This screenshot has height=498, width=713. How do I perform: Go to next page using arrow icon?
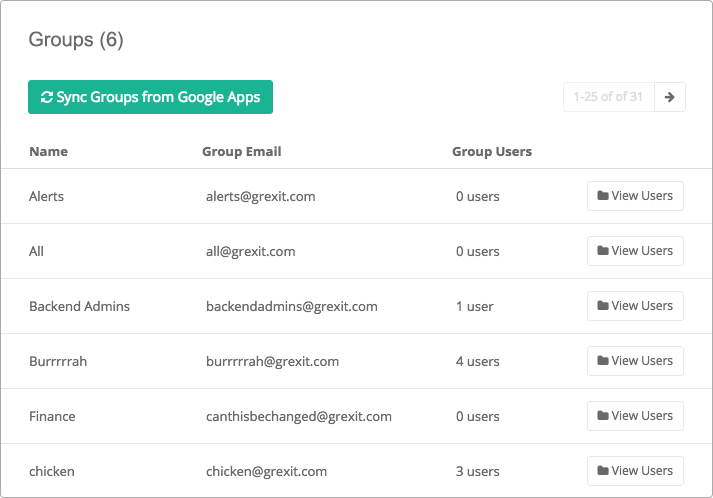point(669,97)
